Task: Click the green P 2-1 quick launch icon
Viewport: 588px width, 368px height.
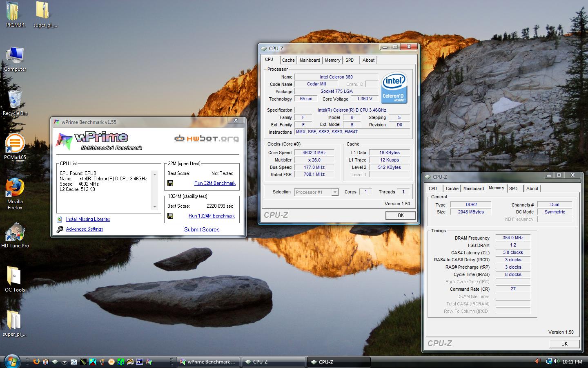Action: pyautogui.click(x=121, y=361)
